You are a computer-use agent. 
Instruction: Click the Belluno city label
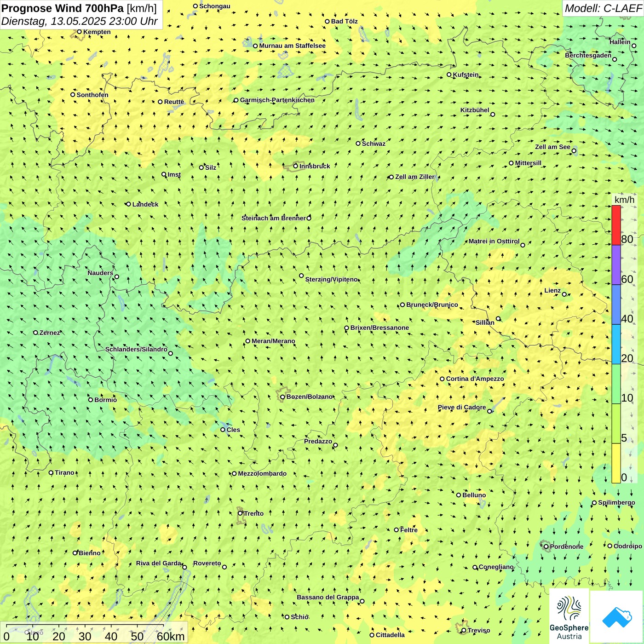click(474, 495)
